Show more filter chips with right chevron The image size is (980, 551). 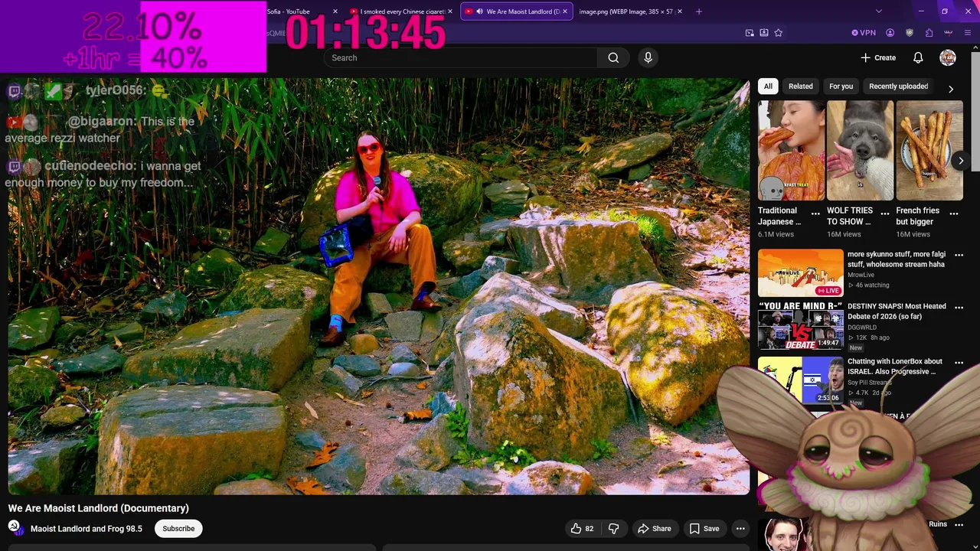[951, 89]
